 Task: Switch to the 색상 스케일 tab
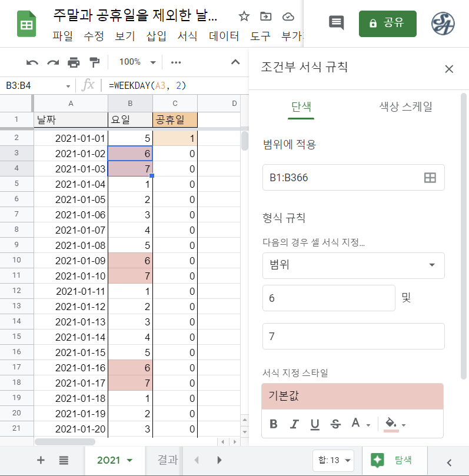coord(405,106)
